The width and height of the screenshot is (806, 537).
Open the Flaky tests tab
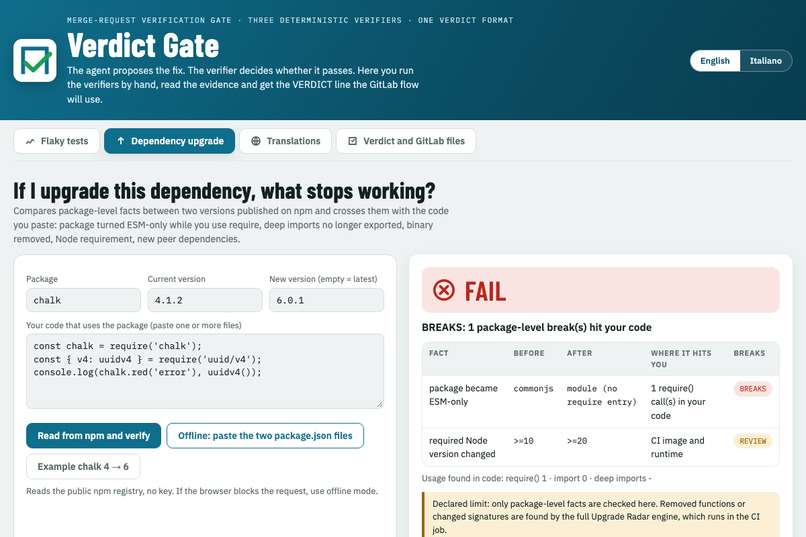click(57, 141)
